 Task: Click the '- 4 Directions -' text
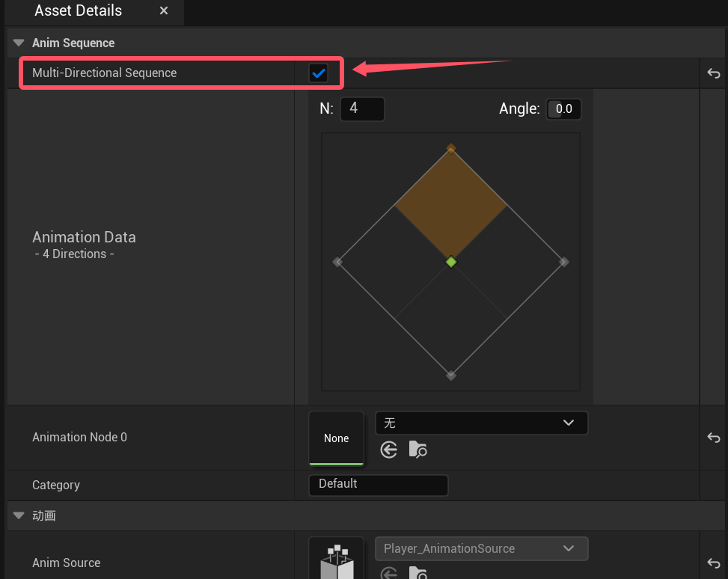click(x=74, y=254)
